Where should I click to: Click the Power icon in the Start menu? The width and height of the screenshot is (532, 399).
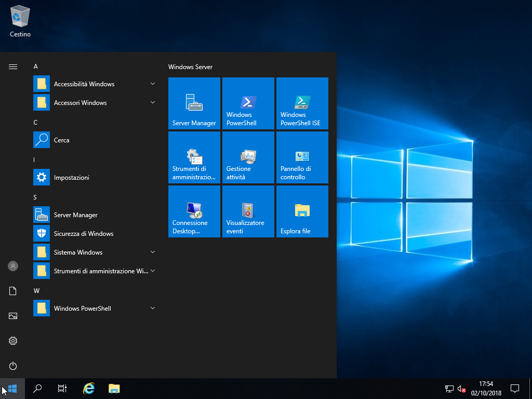[13, 366]
